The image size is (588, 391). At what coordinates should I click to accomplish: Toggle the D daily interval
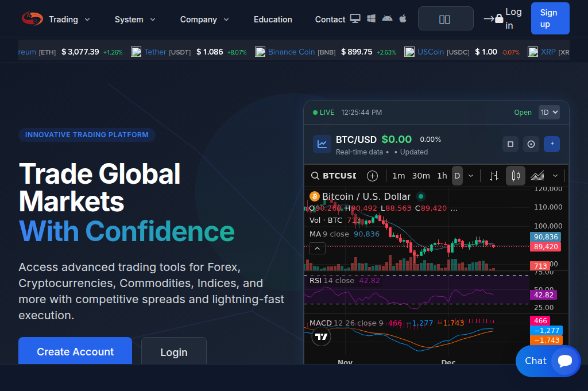coord(457,176)
